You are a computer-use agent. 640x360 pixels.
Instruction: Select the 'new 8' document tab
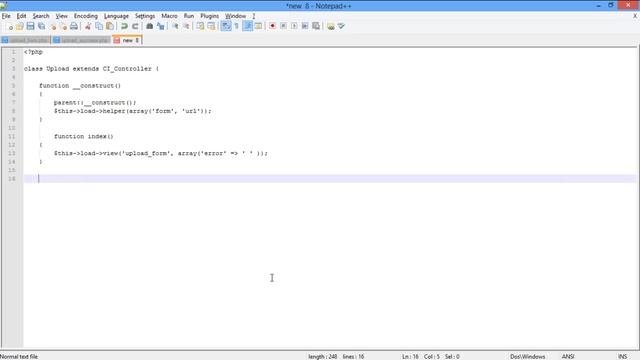point(127,40)
